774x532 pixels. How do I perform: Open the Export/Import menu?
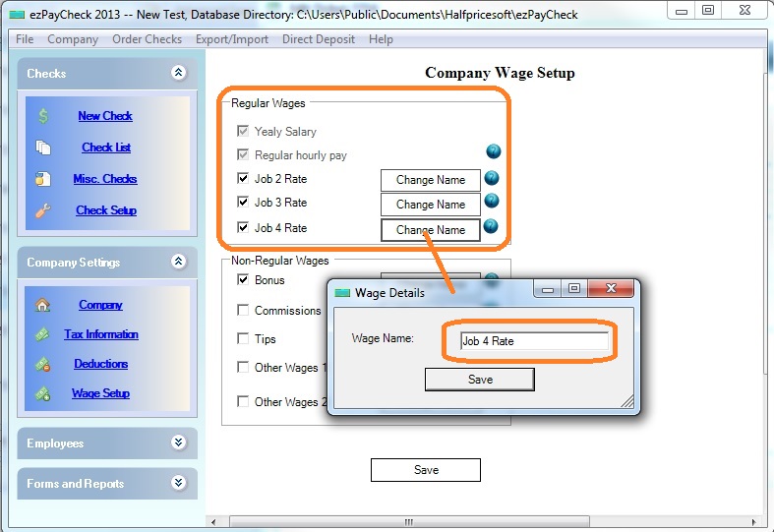point(231,39)
